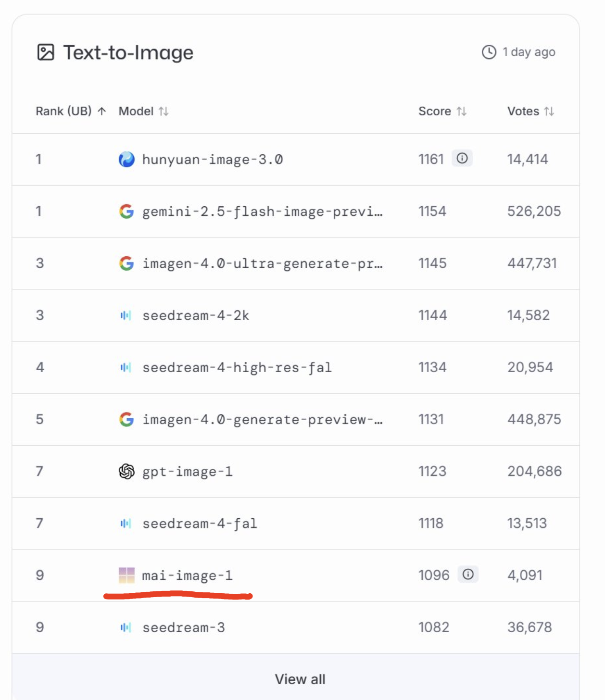Click the mai-image-1 pastel square logo
The width and height of the screenshot is (605, 700).
[126, 575]
